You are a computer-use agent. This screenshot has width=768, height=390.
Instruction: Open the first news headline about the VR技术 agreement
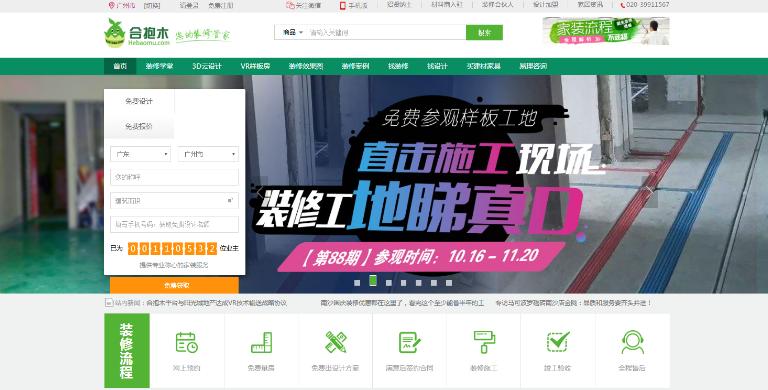[216, 303]
